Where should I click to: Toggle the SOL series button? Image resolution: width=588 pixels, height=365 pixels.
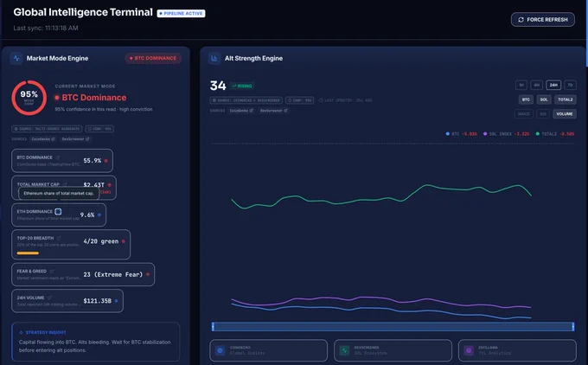tap(544, 99)
